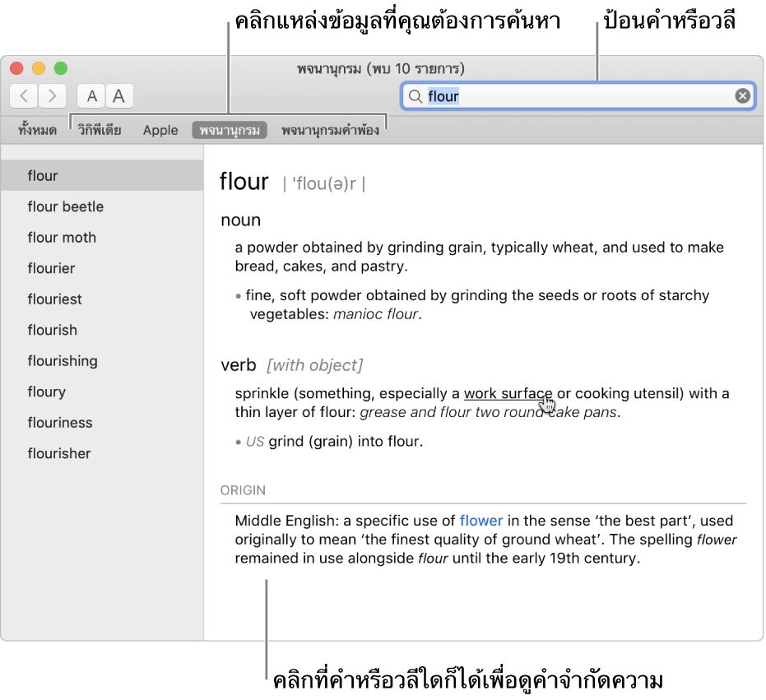Click the word noun heading
Screen dimensions: 766x700
click(241, 220)
